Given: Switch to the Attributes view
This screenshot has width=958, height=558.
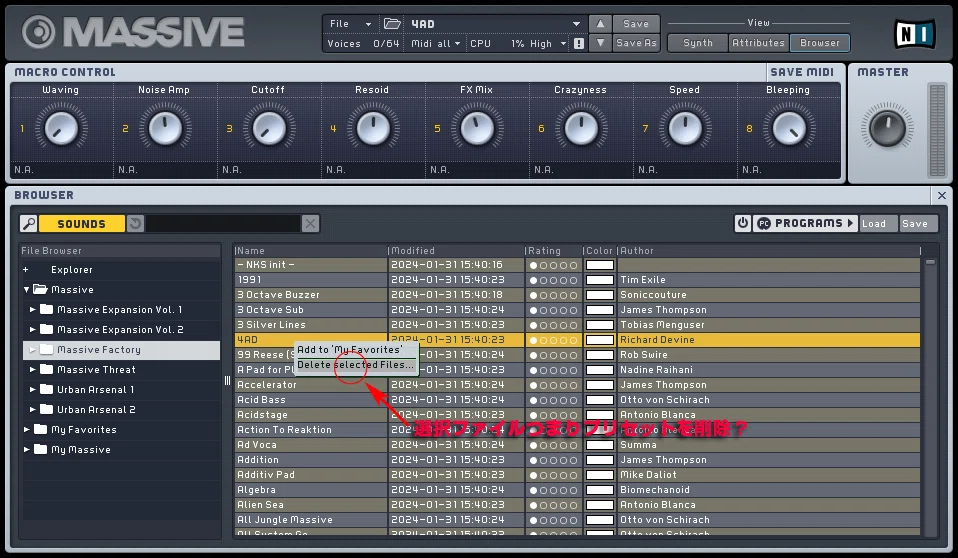Looking at the screenshot, I should tap(758, 43).
